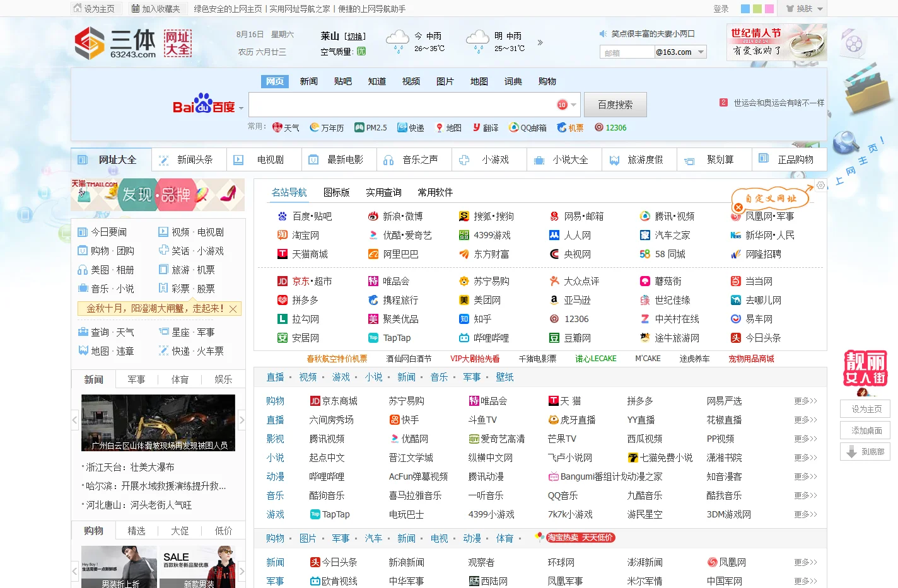The image size is (898, 588).
Task: Switch to 电视剧 navigation tab
Action: 264,159
